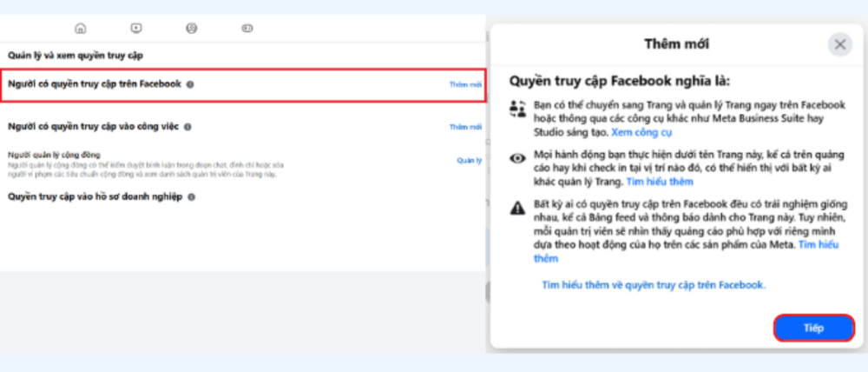This screenshot has height=372, width=868.
Task: Click Thêm mới beside công việc access row
Action: [465, 127]
